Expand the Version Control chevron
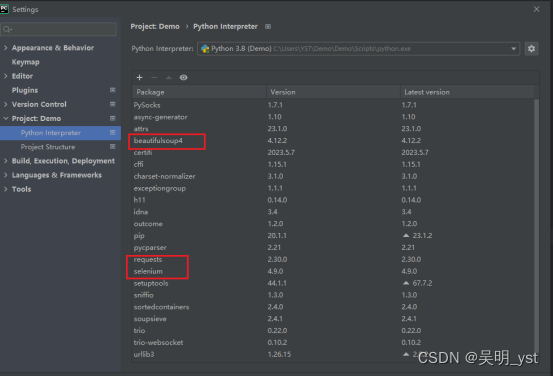Screen dimensions: 554x376 click(x=5, y=104)
